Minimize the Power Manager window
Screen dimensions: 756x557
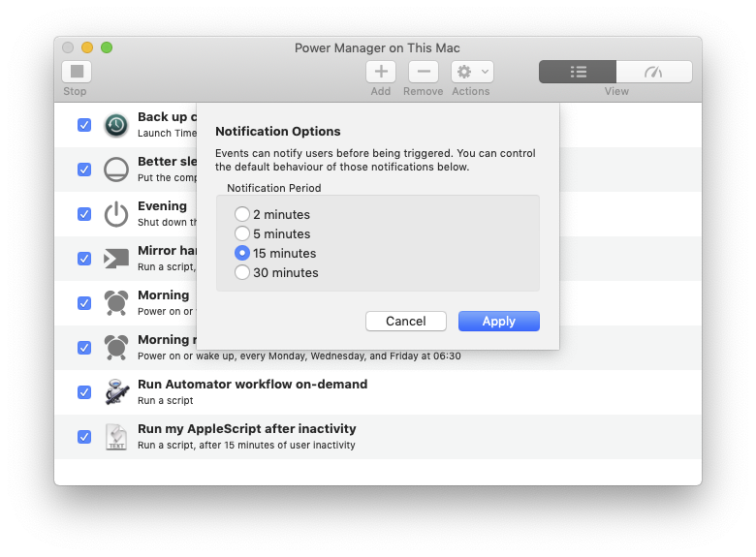click(x=87, y=47)
